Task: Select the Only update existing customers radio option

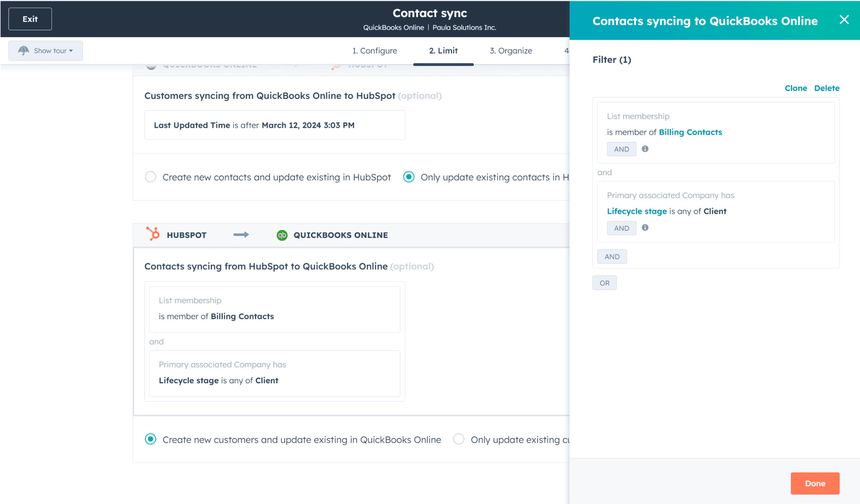Action: [458, 439]
